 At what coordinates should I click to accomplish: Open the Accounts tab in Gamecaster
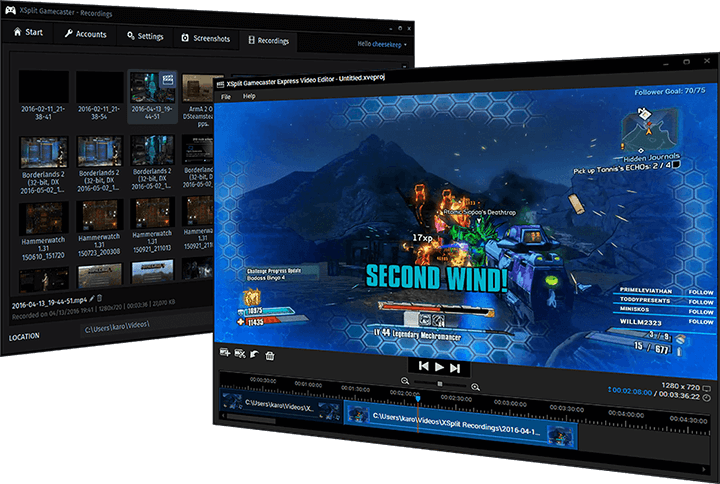point(85,34)
